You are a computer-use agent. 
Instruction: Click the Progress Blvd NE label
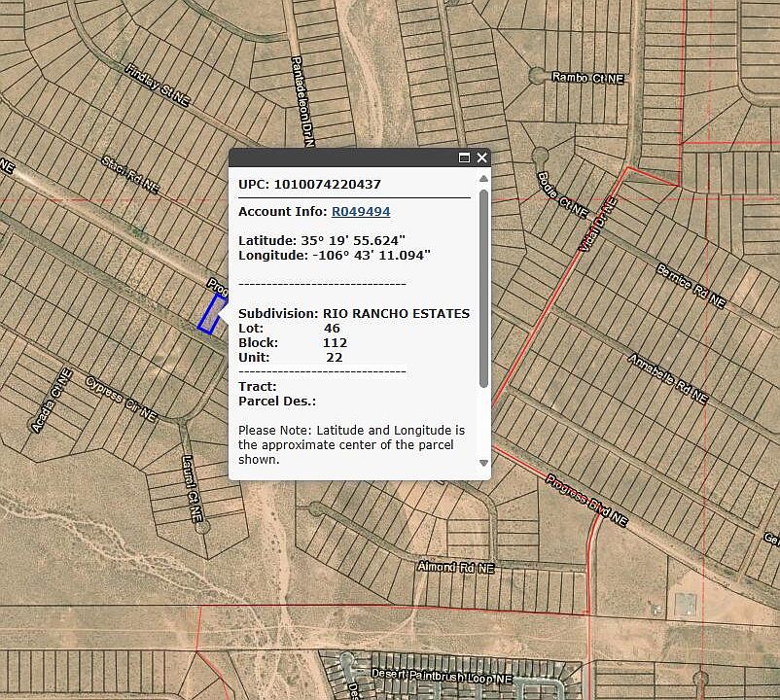pyautogui.click(x=585, y=500)
